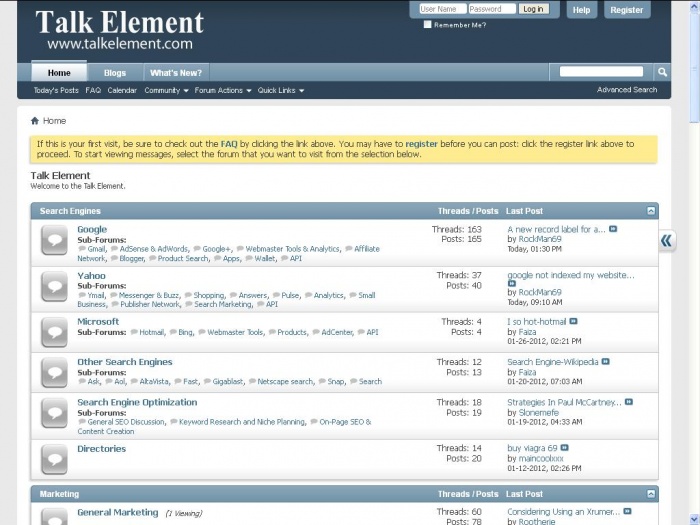700x525 pixels.
Task: Open 'buy viagra 69' last post link
Action: (532, 448)
